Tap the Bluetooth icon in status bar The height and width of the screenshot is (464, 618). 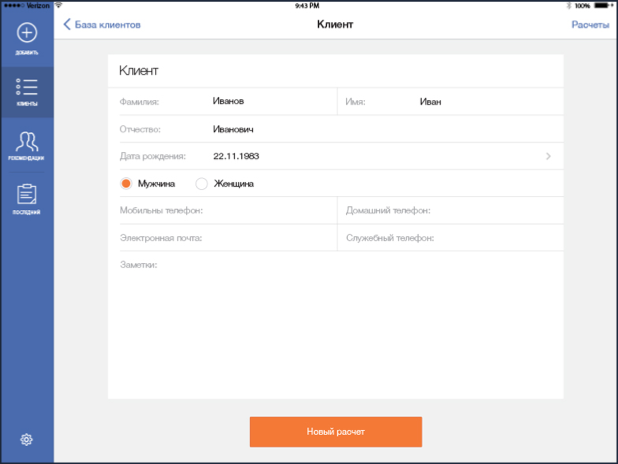[x=569, y=6]
